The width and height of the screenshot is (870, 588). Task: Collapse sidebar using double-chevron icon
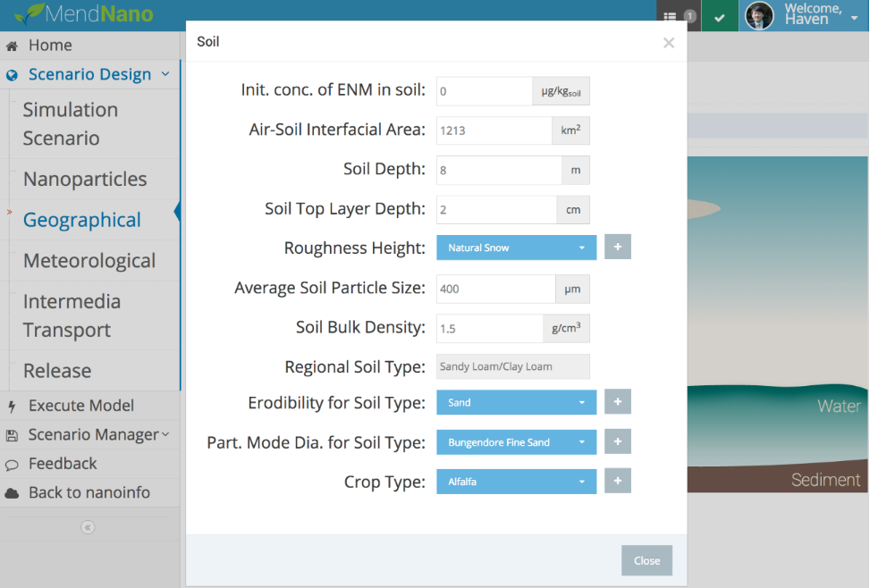[88, 527]
